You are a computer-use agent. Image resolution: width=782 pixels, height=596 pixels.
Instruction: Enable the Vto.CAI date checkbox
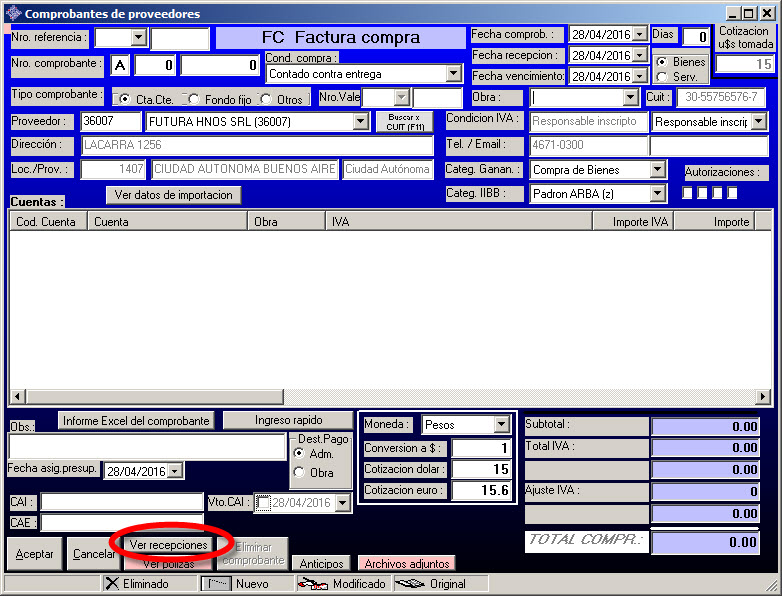pyautogui.click(x=263, y=503)
